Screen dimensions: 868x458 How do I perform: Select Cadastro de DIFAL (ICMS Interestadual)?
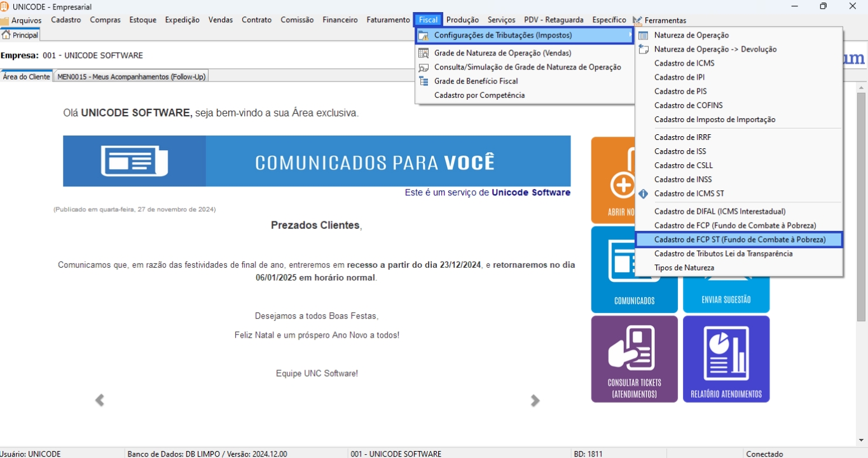719,212
